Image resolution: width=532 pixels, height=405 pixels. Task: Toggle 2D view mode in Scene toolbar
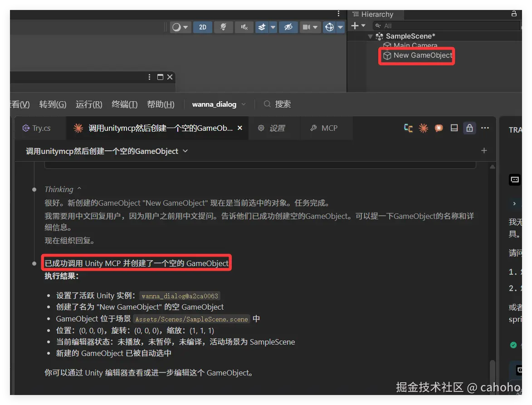[x=202, y=27]
